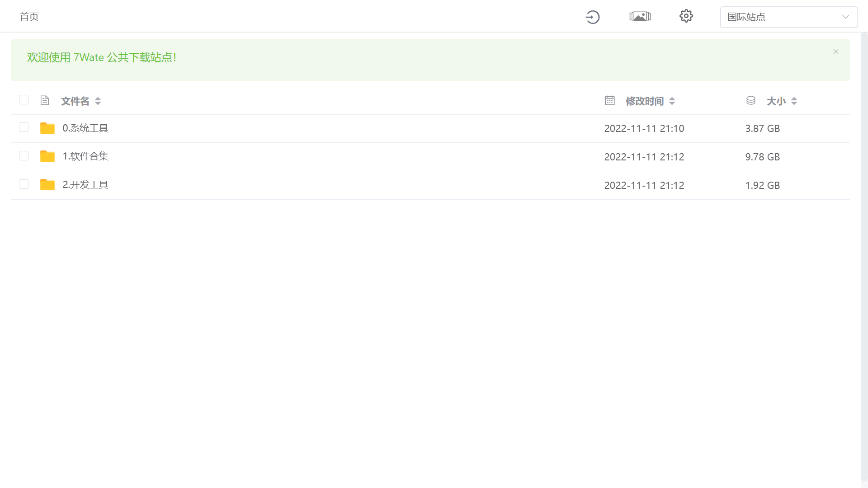Open the 1.软件合集 folder link
This screenshot has width=868, height=488.
pyautogui.click(x=85, y=156)
